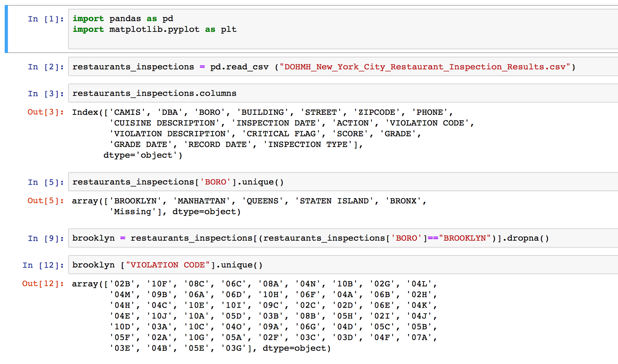Click the "VIOLATION CODE" string in In [12]
Viewport: 618px width, 364px height.
(168, 265)
